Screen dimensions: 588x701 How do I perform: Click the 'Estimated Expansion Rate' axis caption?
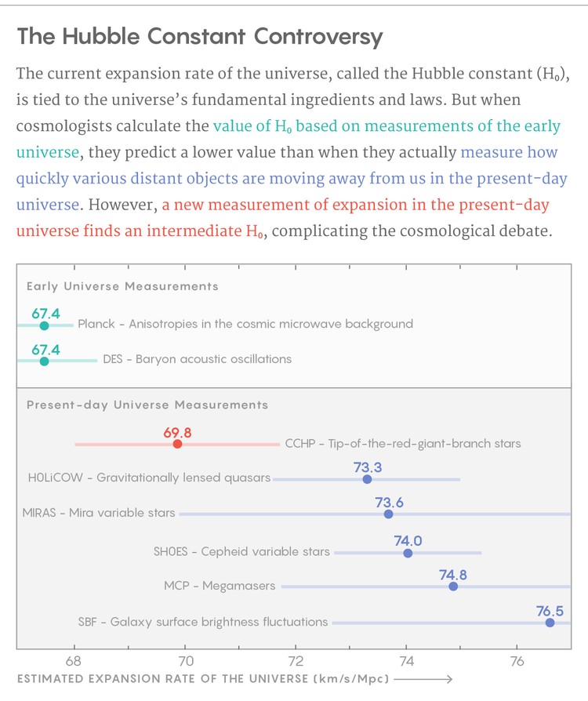[x=202, y=678]
